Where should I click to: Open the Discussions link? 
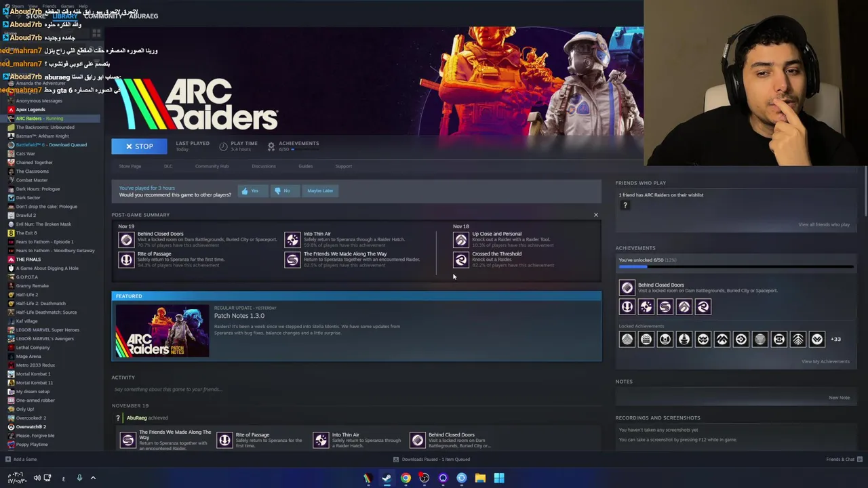tap(264, 166)
